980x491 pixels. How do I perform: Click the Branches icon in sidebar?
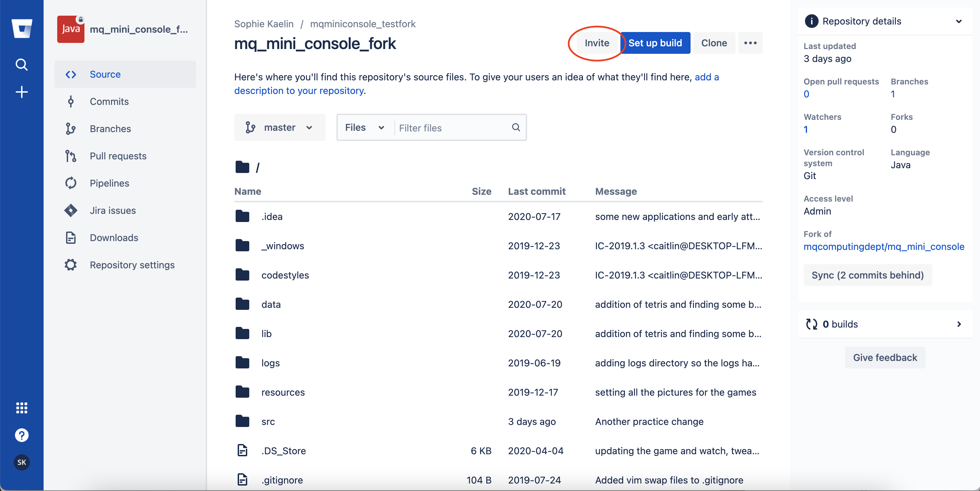pyautogui.click(x=71, y=128)
